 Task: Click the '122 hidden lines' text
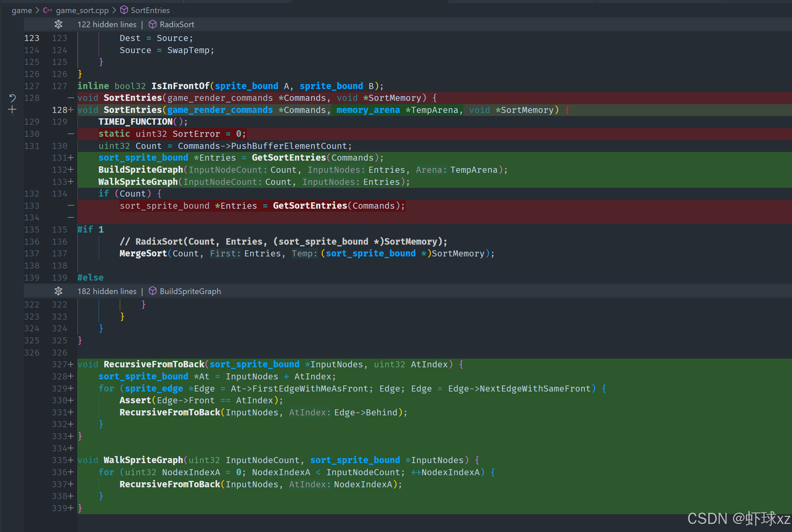107,25
